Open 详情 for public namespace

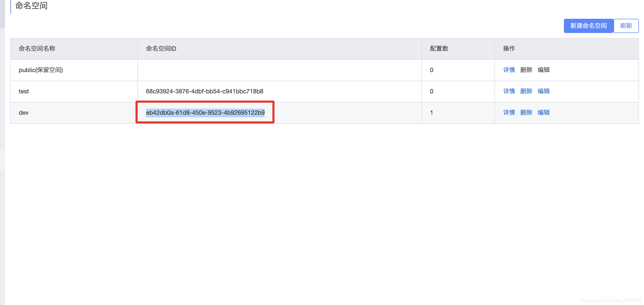click(509, 70)
